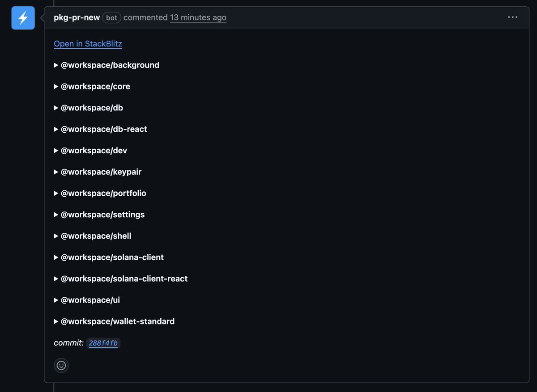Click the italic 'commit:' label
This screenshot has width=537, height=392.
(x=68, y=343)
